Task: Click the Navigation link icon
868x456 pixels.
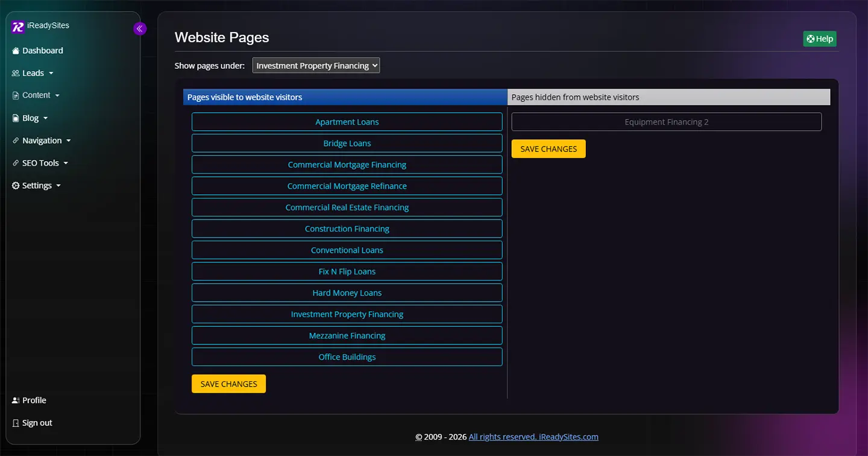Action: pos(16,141)
